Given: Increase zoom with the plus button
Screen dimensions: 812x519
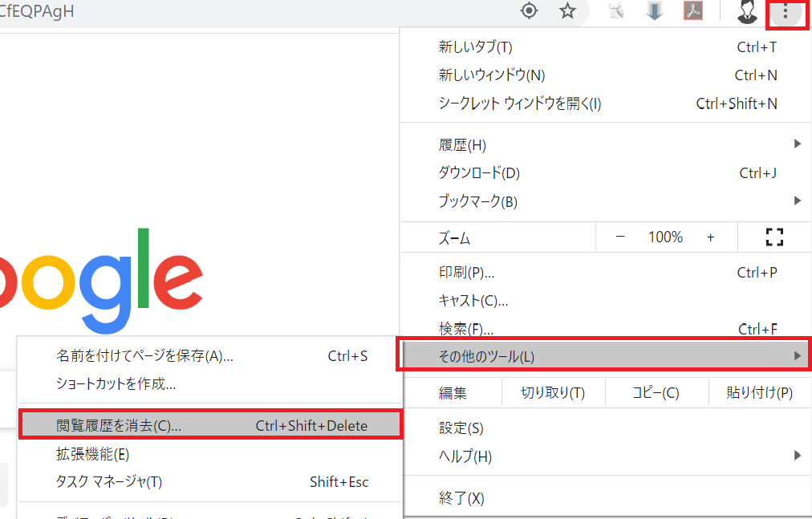Looking at the screenshot, I should (710, 237).
